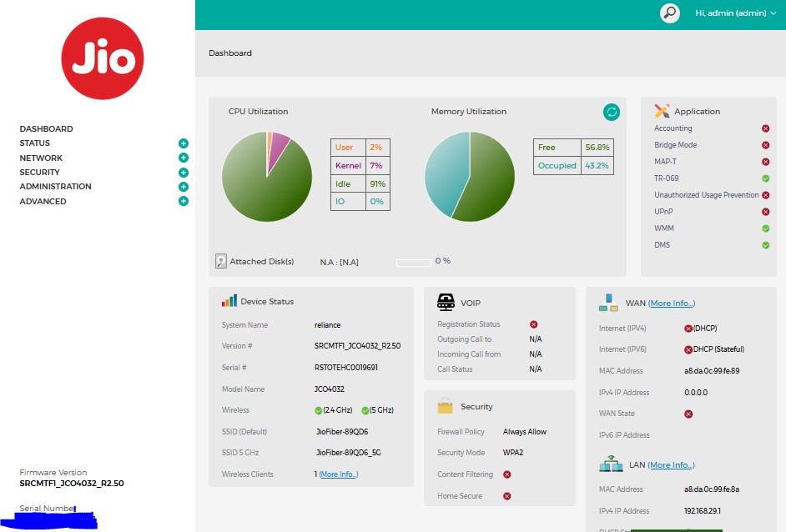Click the 2.4 GHz wireless status icon
The image size is (786, 532).
[x=318, y=411]
